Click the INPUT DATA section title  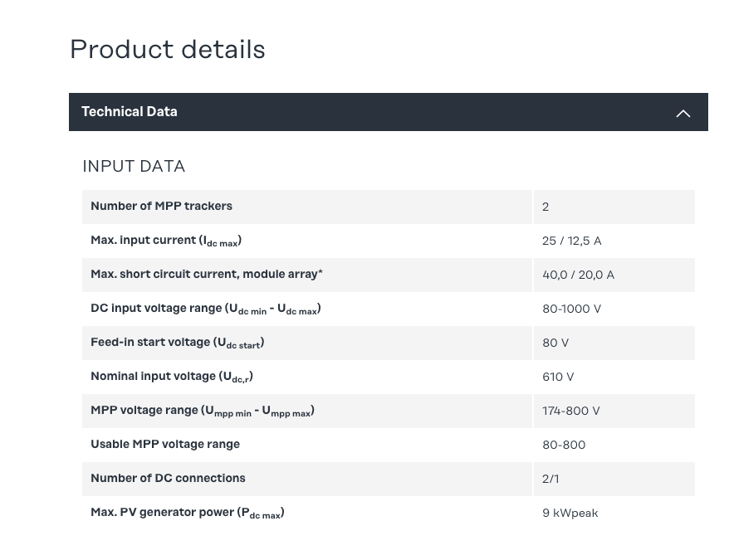(134, 166)
